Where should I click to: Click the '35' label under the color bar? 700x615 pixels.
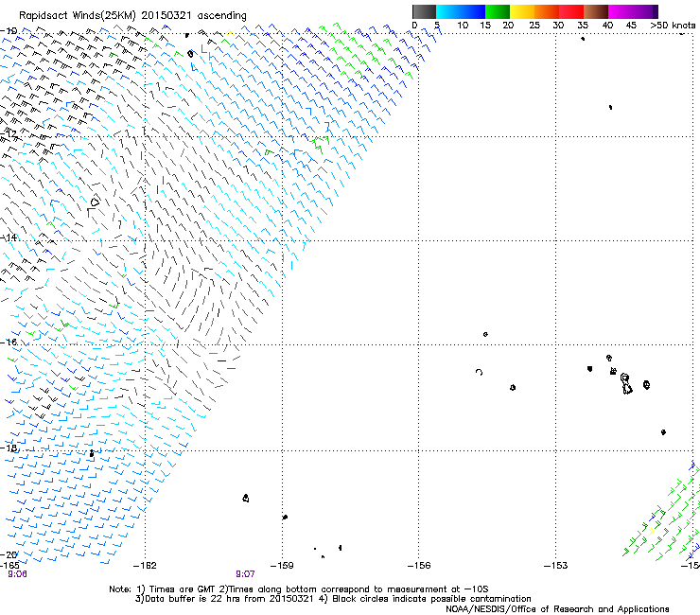pyautogui.click(x=583, y=26)
